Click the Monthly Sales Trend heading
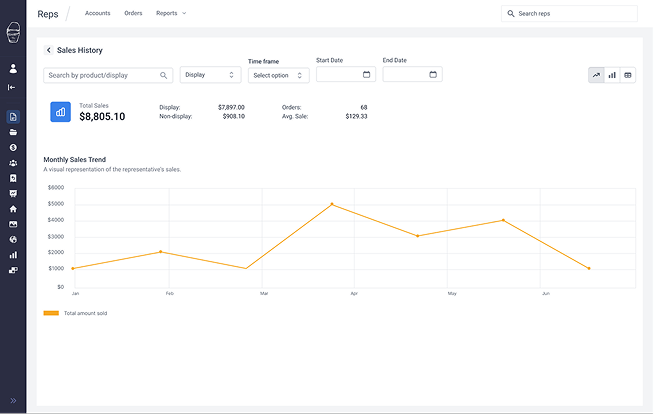The width and height of the screenshot is (654, 416). (x=75, y=159)
